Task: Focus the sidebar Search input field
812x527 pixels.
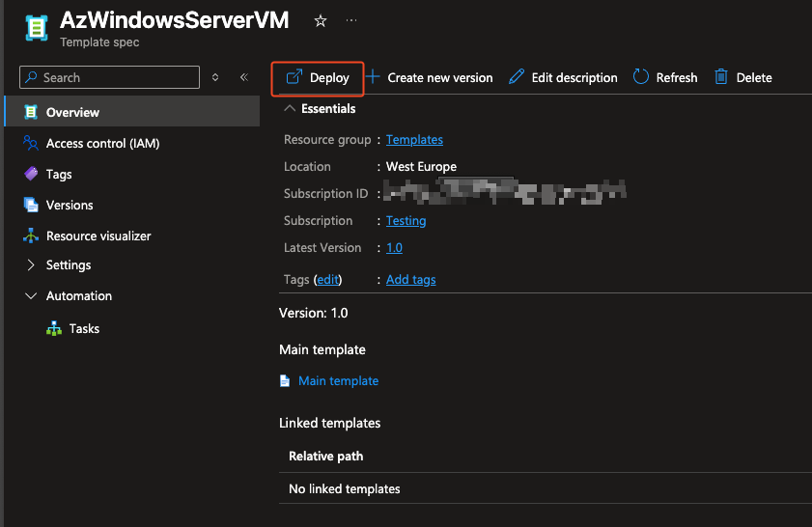Action: [109, 77]
